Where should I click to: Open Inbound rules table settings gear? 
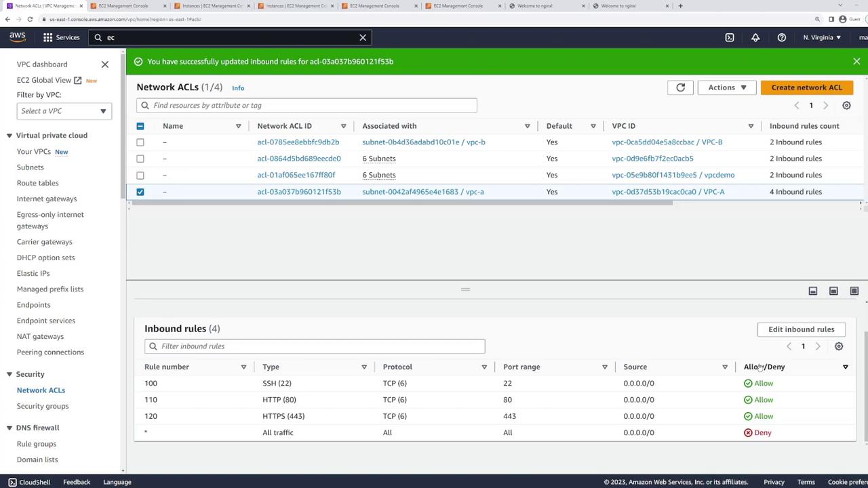[x=839, y=346]
